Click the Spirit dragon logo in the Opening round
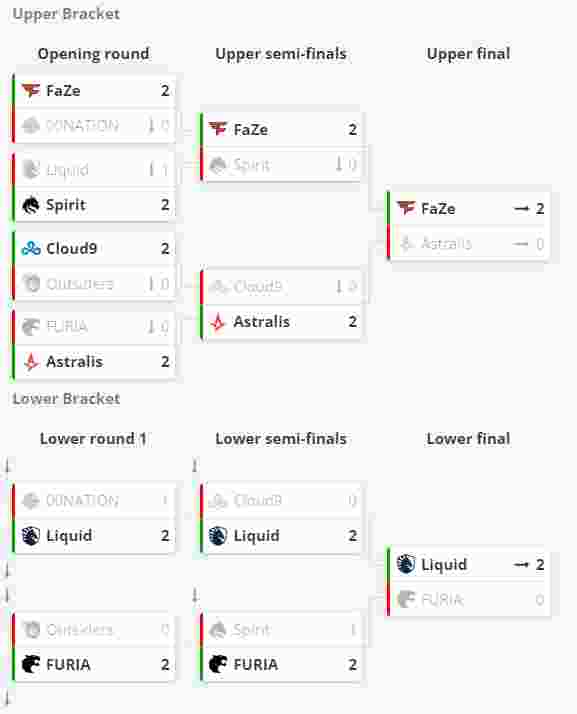The width and height of the screenshot is (577, 714). coord(31,204)
